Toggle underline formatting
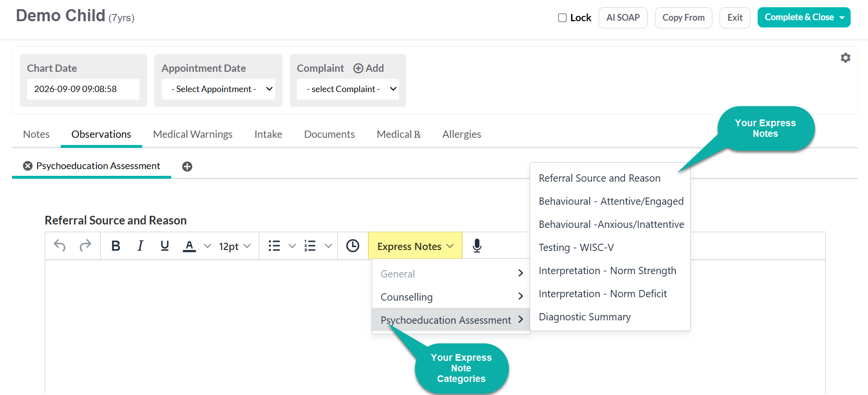The image size is (868, 395). click(164, 246)
